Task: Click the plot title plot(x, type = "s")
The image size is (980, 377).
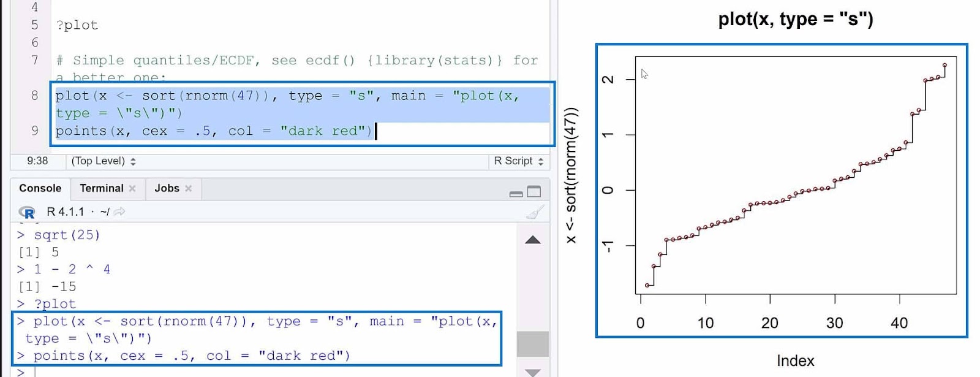Action: [x=796, y=19]
